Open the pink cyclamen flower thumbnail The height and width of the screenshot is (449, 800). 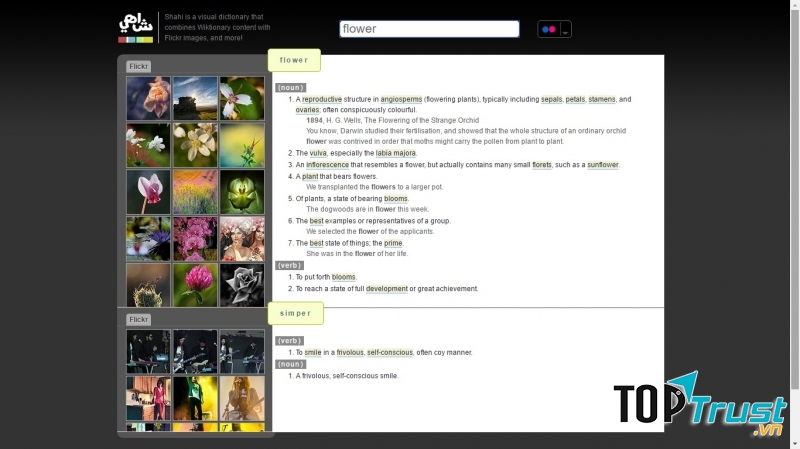tap(148, 192)
